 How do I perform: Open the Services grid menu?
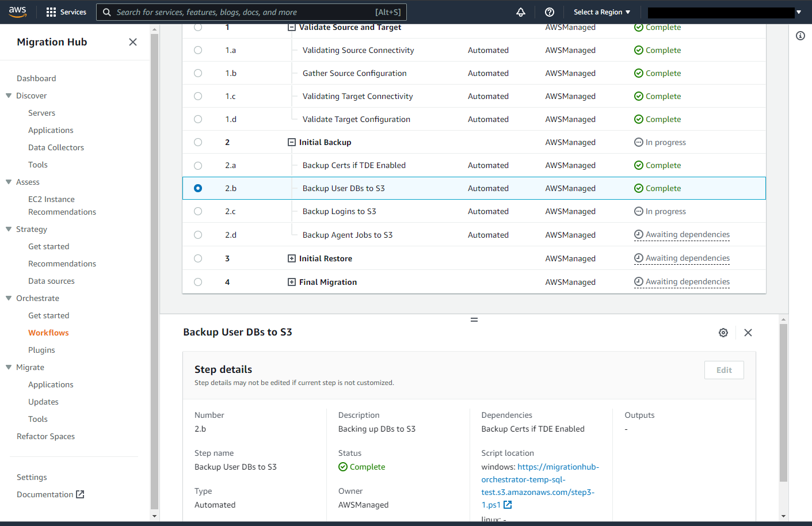click(x=66, y=12)
